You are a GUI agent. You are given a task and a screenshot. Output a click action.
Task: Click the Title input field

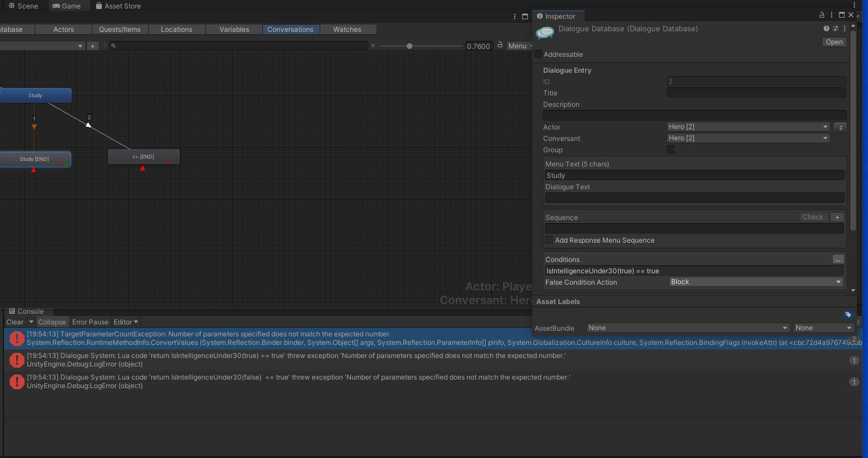coord(757,93)
